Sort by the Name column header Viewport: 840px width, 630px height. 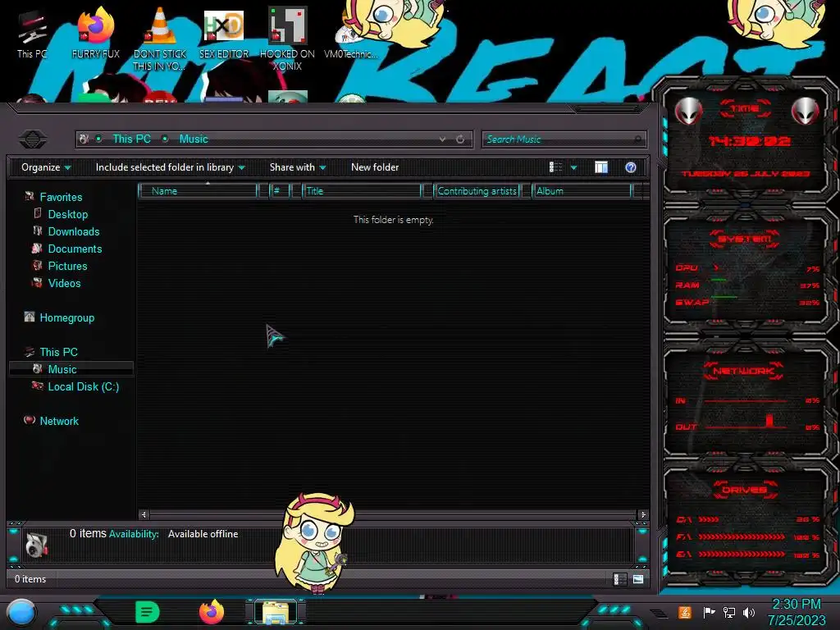click(197, 190)
